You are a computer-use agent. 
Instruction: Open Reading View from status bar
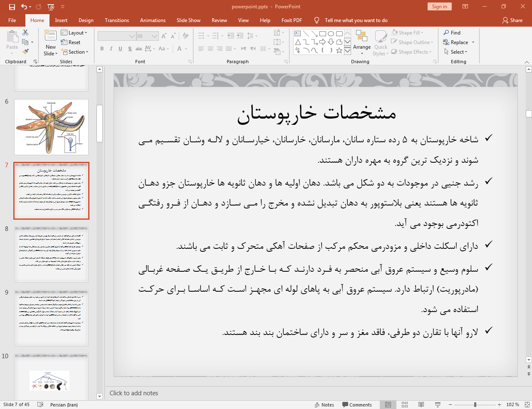(x=421, y=404)
